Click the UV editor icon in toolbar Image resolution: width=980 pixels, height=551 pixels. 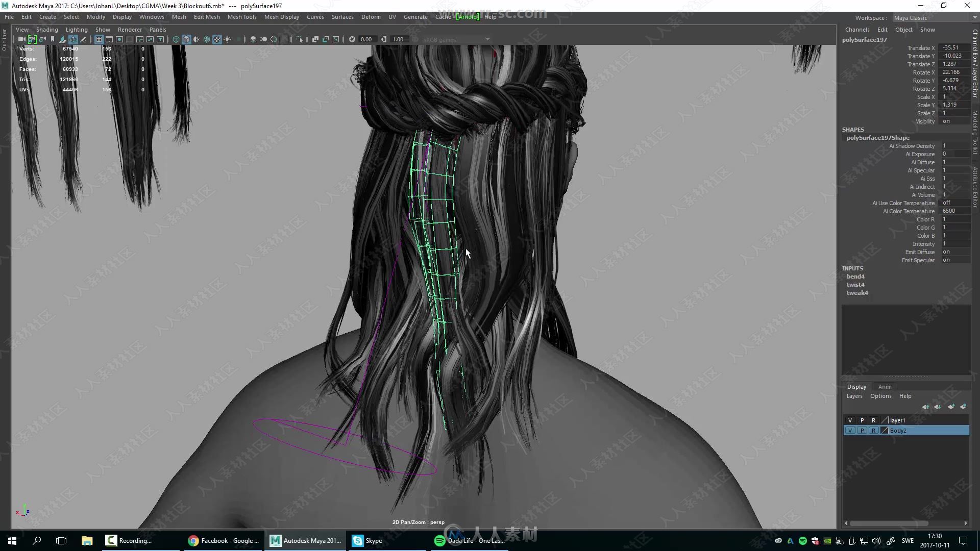coord(140,39)
